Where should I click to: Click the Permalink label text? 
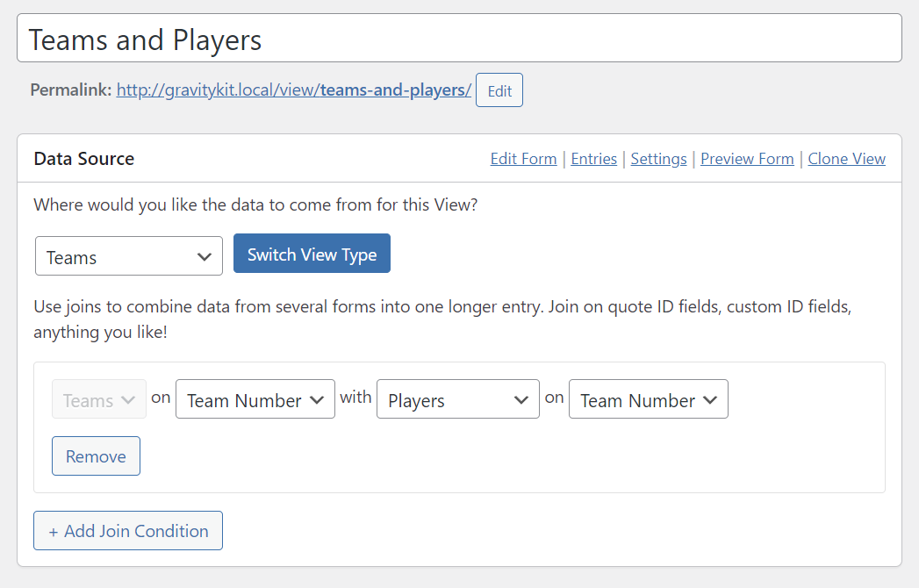tap(70, 90)
